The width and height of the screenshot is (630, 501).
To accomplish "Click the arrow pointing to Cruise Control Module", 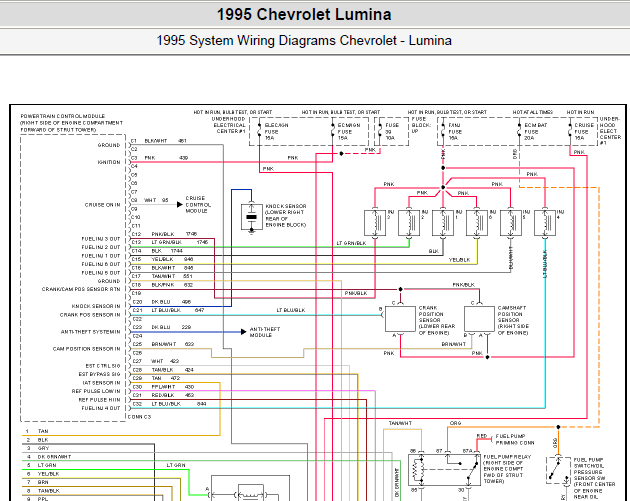I will [x=180, y=204].
